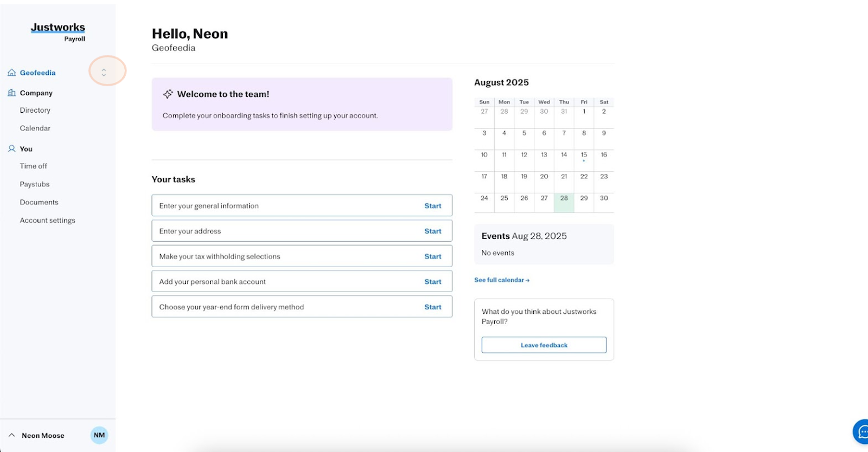This screenshot has width=868, height=452.
Task: Expand the Neon Moose user menu chevron
Action: point(11,435)
